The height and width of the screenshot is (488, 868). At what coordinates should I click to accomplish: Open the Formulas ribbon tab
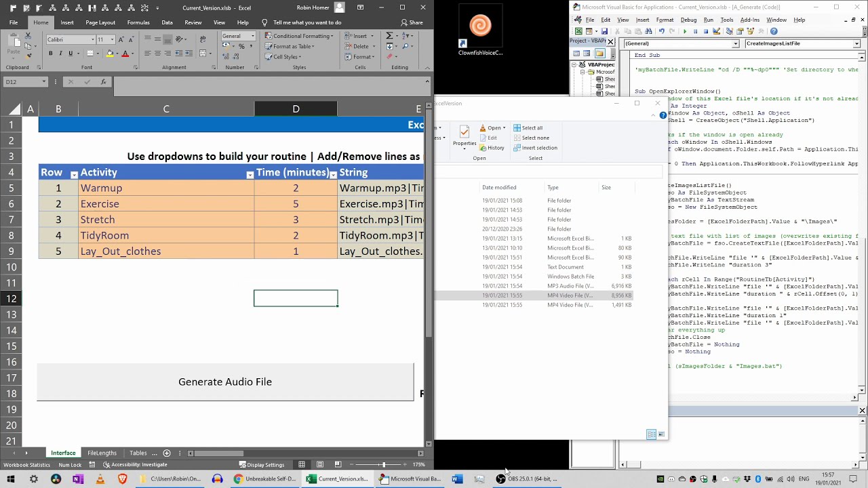138,22
